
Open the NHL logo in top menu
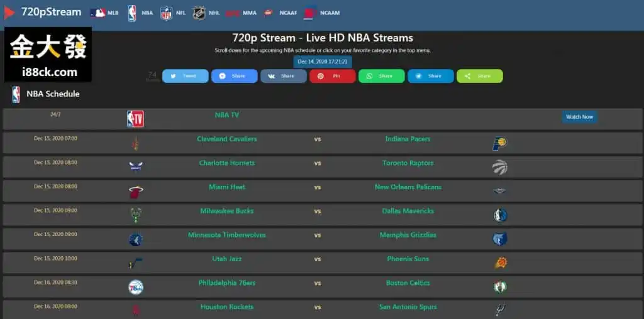coord(199,13)
